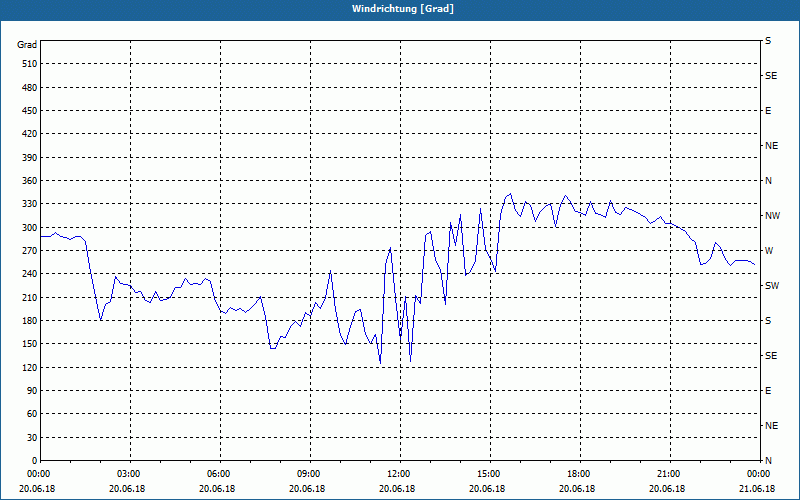Screen dimensions: 800x500
Task: Pick the NE compass label at the 30 gridline
Action: (x=771, y=426)
